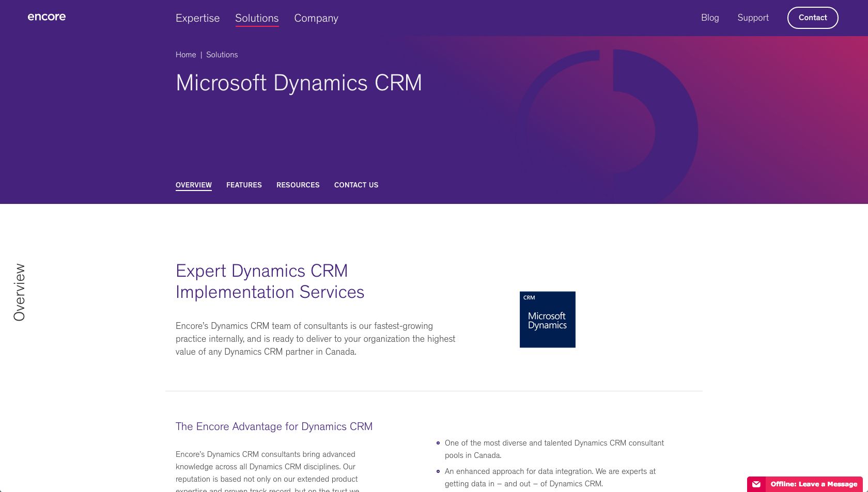Open the Solutions menu
The image size is (868, 492).
(x=257, y=18)
